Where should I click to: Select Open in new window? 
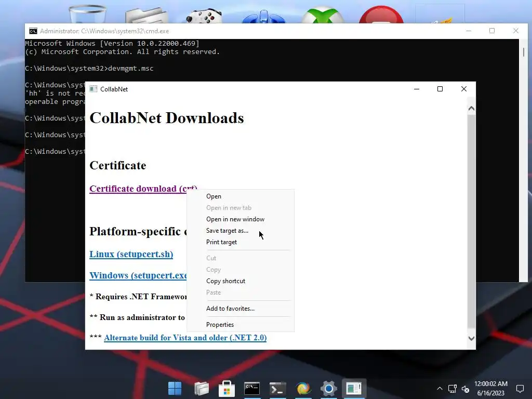[x=235, y=219]
